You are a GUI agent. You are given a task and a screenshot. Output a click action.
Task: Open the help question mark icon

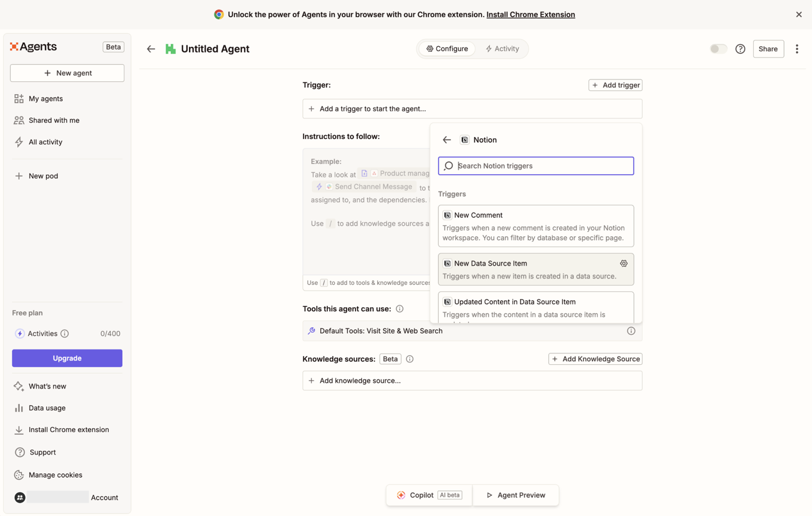coord(740,49)
